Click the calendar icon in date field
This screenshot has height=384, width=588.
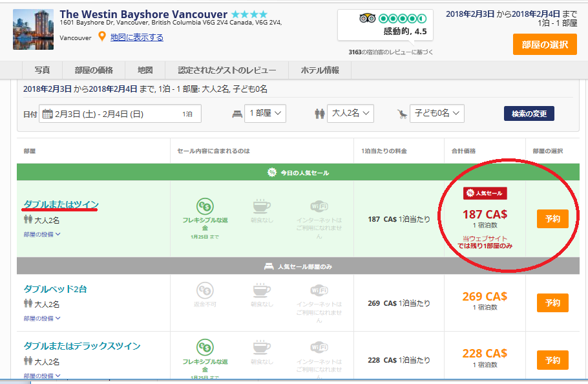48,114
